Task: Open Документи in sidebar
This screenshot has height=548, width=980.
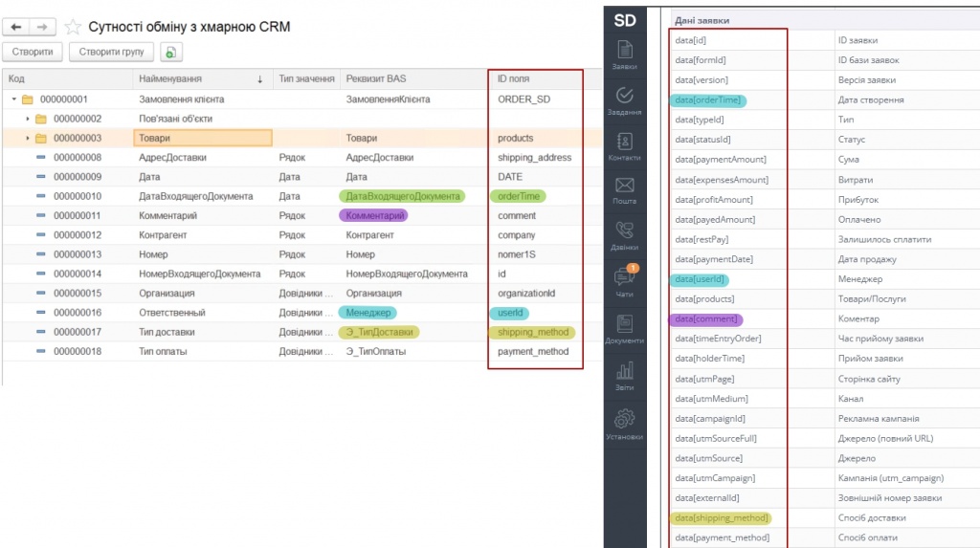Action: pos(624,327)
